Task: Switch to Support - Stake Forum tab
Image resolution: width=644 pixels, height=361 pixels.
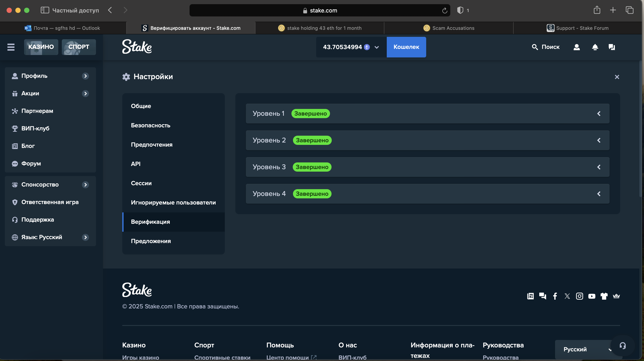Action: [x=578, y=28]
